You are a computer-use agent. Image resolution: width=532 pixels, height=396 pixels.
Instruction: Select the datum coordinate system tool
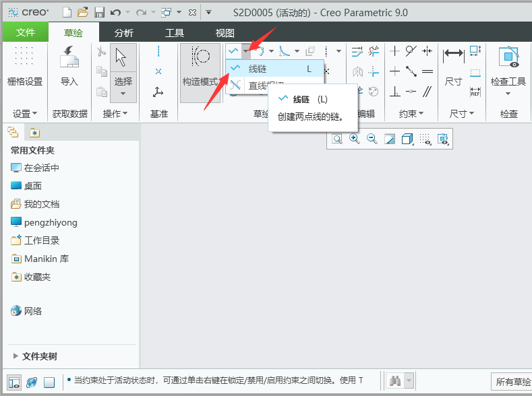pyautogui.click(x=158, y=92)
